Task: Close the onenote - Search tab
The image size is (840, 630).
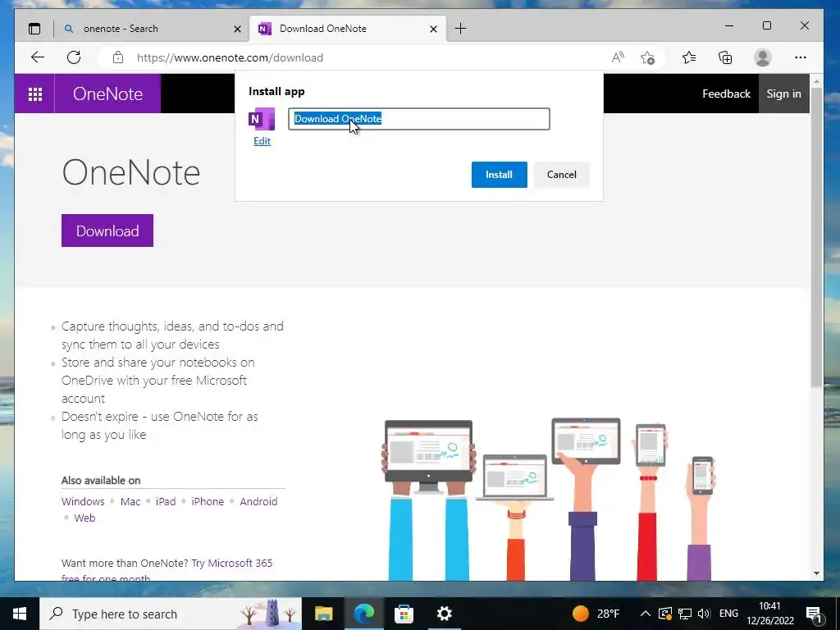Action: (237, 29)
